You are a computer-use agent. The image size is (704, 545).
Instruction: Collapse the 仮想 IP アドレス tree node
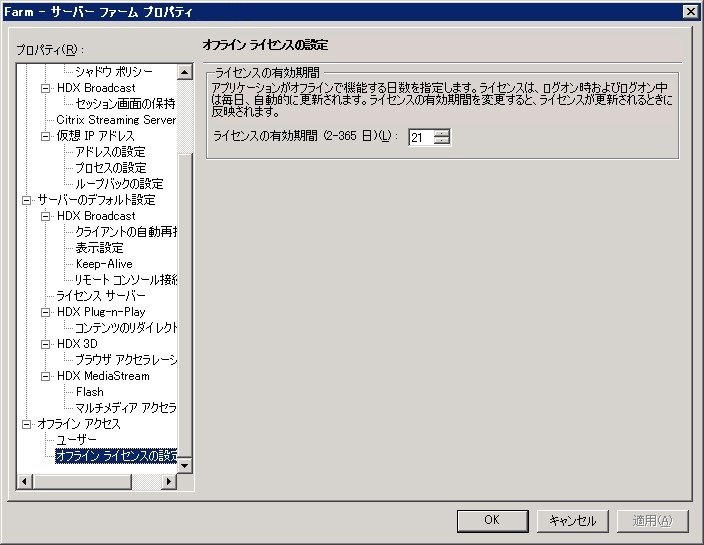point(46,136)
